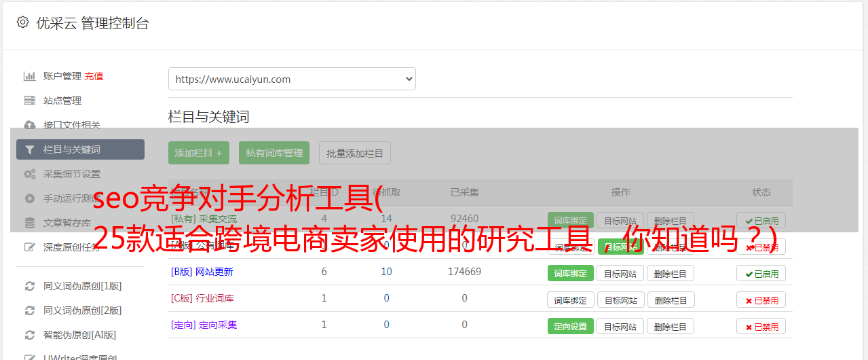
Task: Click 词库绑定 for the 网站更新 row
Action: pyautogui.click(x=571, y=273)
